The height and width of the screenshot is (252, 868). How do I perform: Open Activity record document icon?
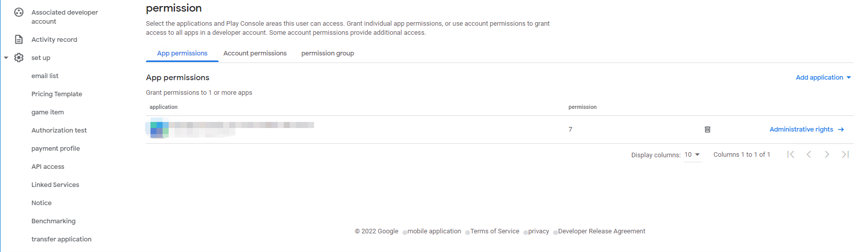[19, 39]
